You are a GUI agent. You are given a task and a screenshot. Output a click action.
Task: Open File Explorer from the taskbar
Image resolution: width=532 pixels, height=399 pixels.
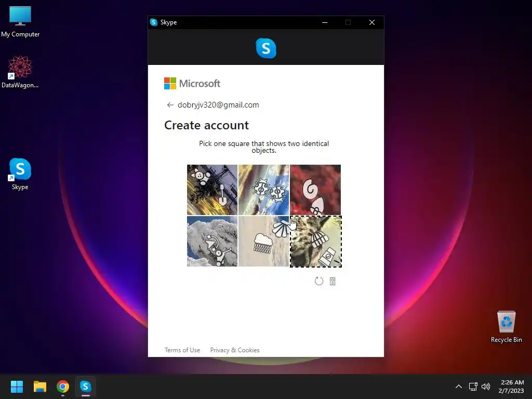[x=39, y=387]
